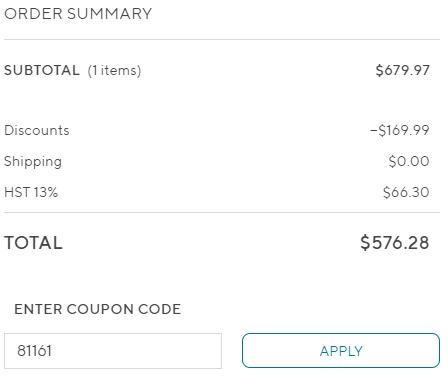448x381 pixels.
Task: Click the divider line above TOTAL
Action: (x=222, y=212)
